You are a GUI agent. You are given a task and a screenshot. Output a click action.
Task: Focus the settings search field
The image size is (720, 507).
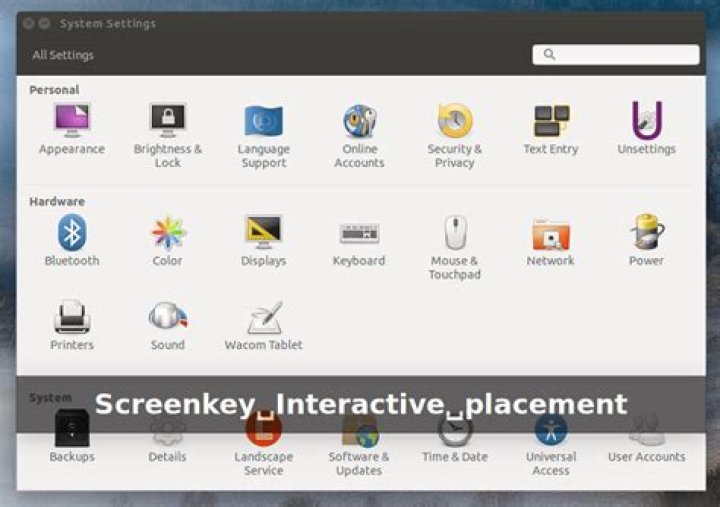pyautogui.click(x=616, y=55)
